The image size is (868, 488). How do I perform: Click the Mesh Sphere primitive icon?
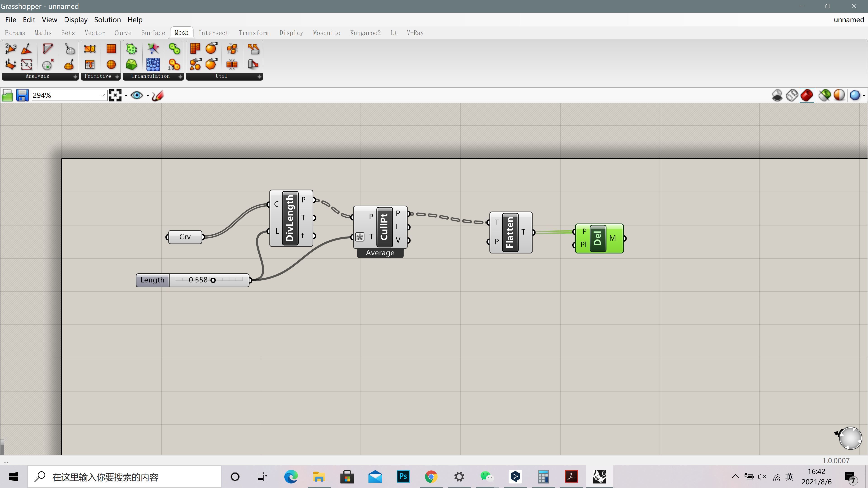[111, 64]
